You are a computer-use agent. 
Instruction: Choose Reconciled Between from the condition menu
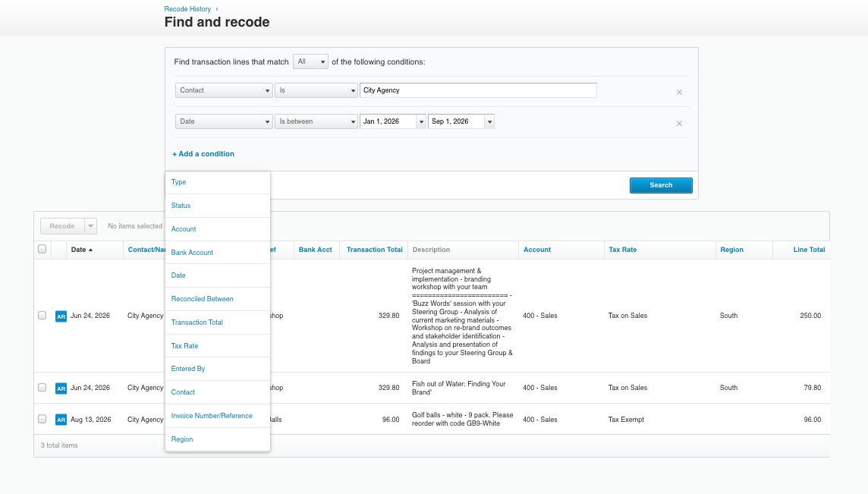click(218, 299)
